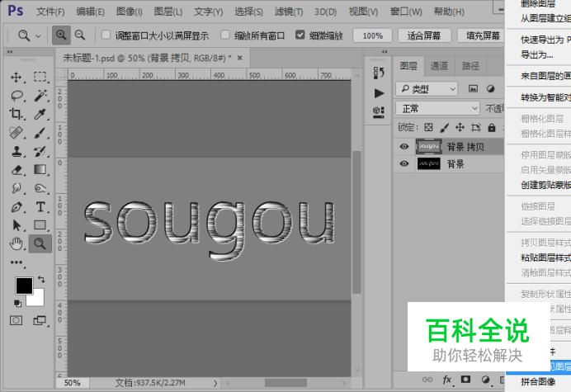The height and width of the screenshot is (392, 571).
Task: Select the Move tool
Action: coord(16,78)
